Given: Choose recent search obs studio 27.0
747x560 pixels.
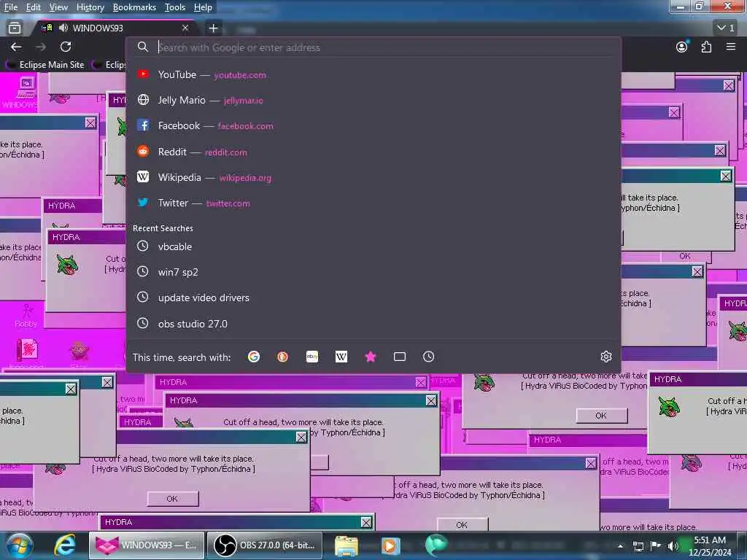Looking at the screenshot, I should [374, 324].
